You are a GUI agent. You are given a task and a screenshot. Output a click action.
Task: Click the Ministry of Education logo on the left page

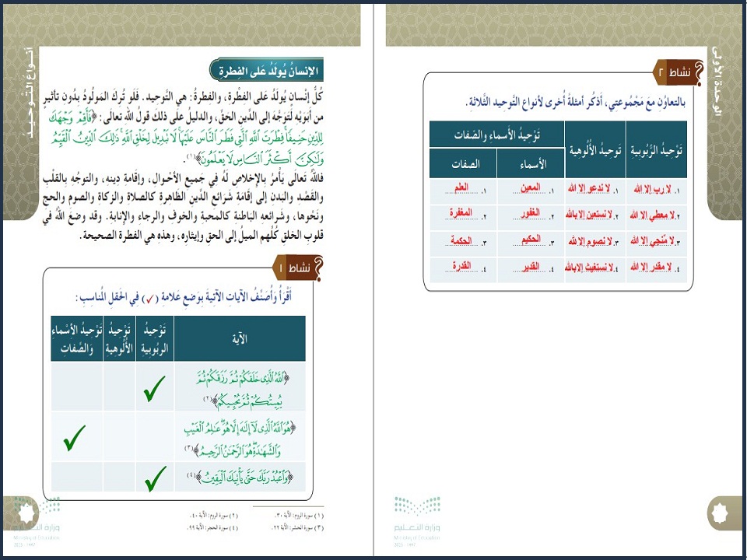point(37,523)
